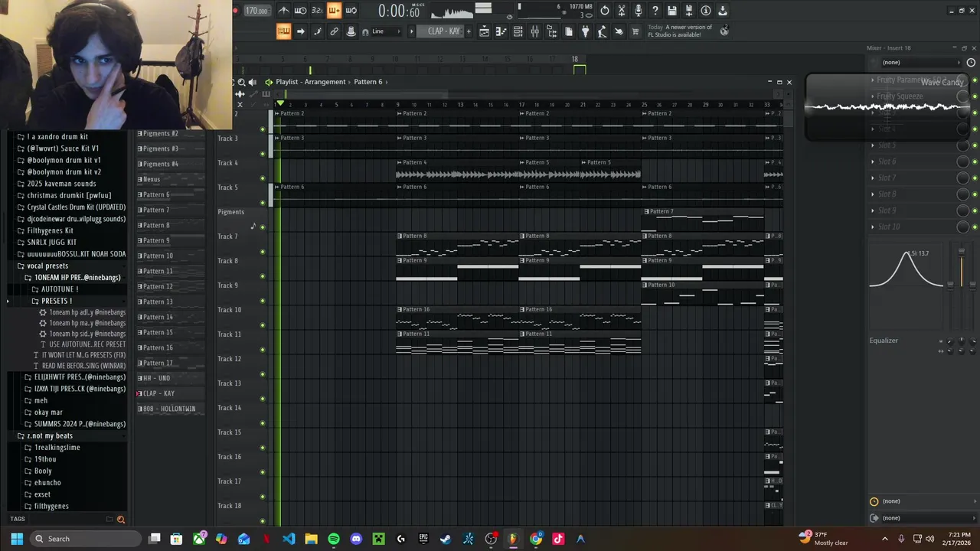Toggle the loop recording button
The image size is (980, 551).
point(351,11)
